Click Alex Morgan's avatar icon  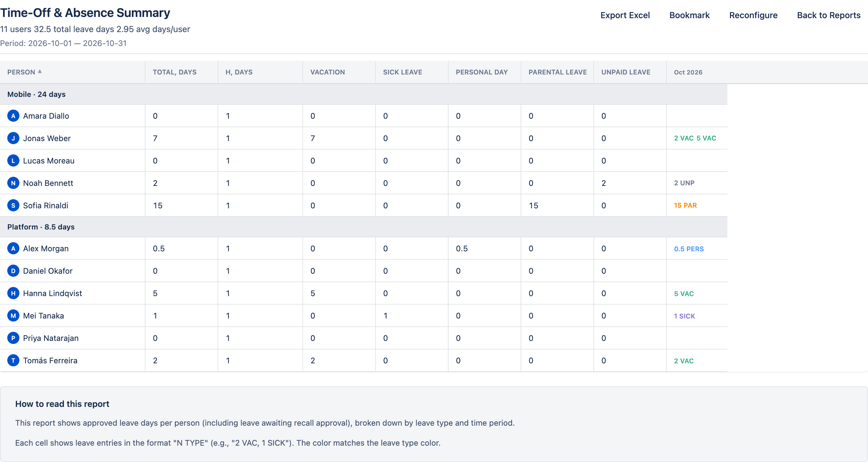[x=13, y=248]
